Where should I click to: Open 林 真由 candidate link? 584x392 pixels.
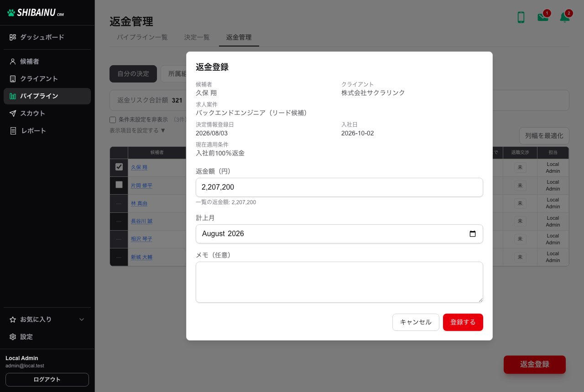click(139, 203)
